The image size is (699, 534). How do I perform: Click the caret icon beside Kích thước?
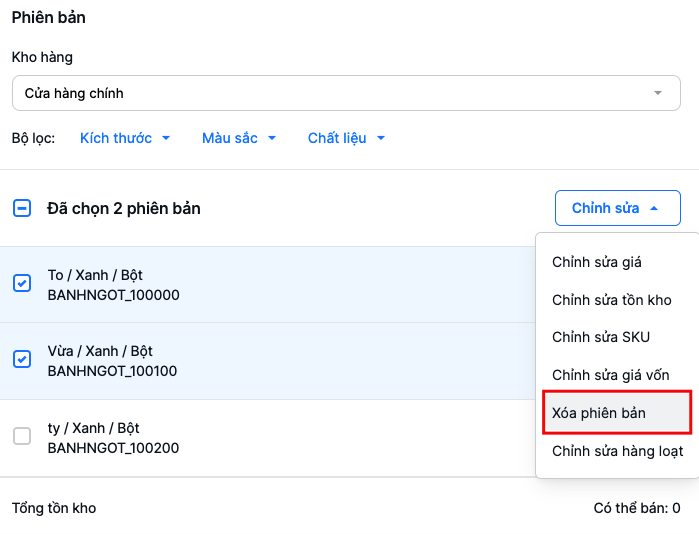[x=166, y=138]
